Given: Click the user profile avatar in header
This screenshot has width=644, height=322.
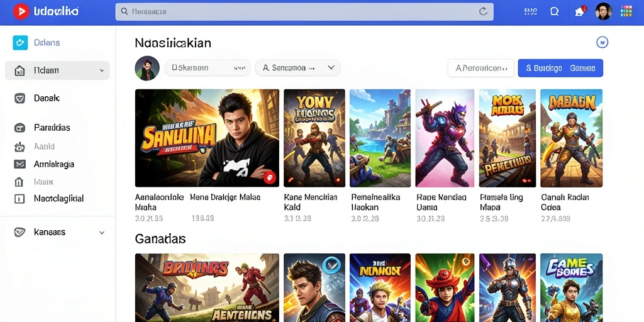Looking at the screenshot, I should [603, 11].
